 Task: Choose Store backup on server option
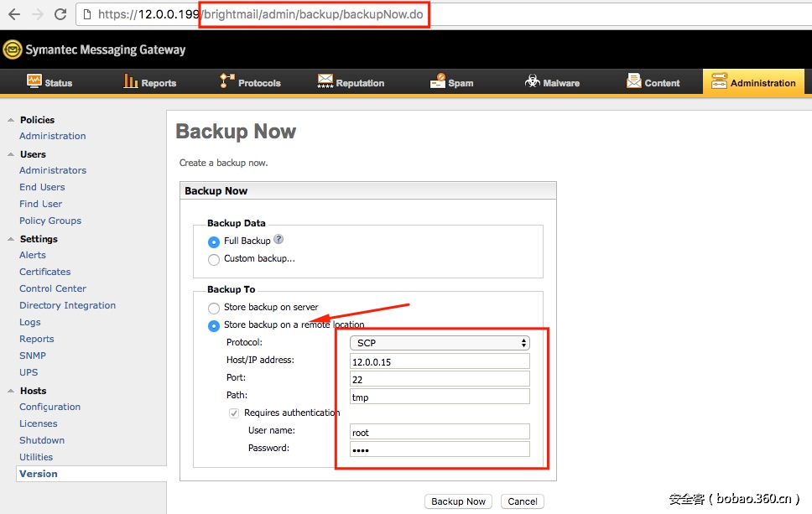click(x=214, y=308)
